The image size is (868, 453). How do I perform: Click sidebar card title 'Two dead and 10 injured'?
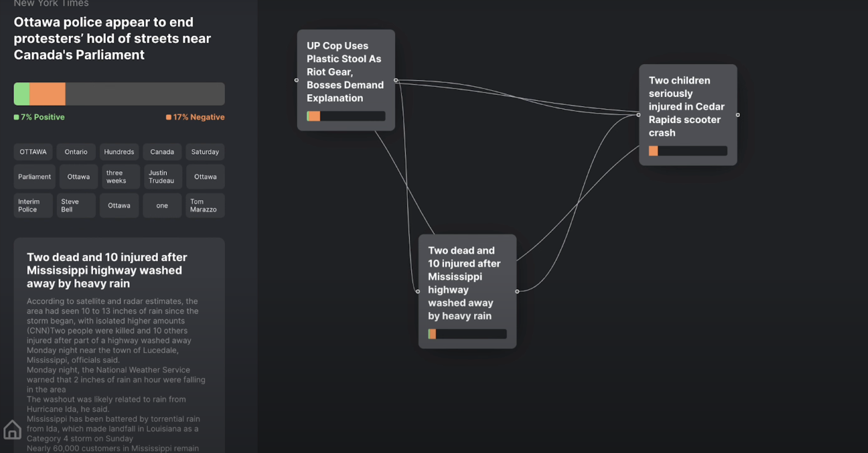click(x=107, y=270)
